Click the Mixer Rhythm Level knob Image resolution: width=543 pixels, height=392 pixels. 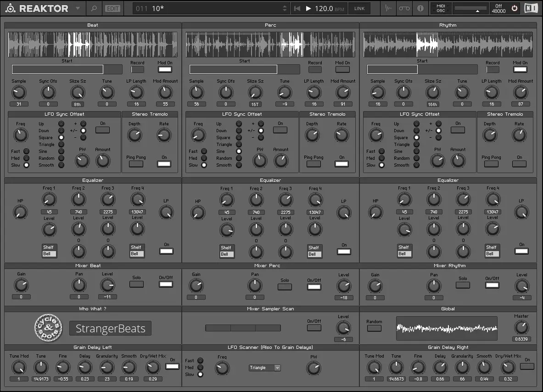522,286
